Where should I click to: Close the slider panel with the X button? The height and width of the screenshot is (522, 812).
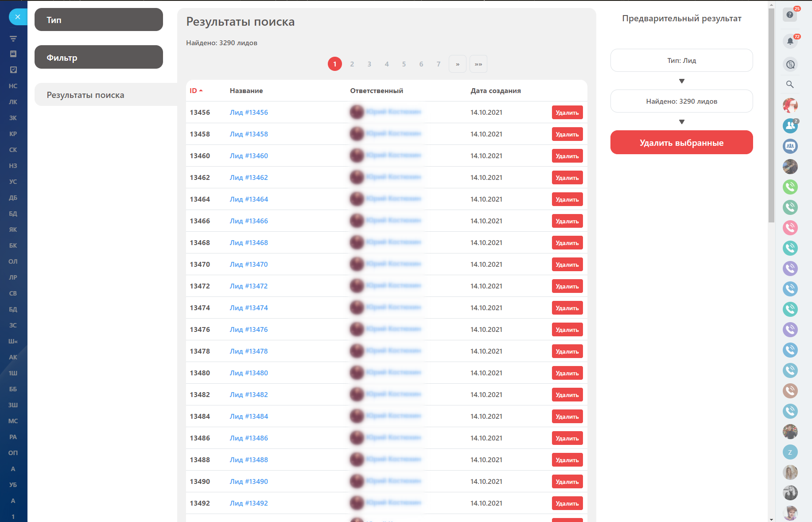[x=18, y=17]
